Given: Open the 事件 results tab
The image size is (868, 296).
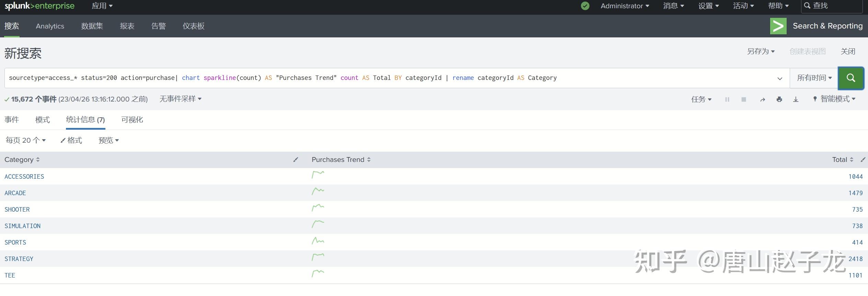Looking at the screenshot, I should [12, 120].
